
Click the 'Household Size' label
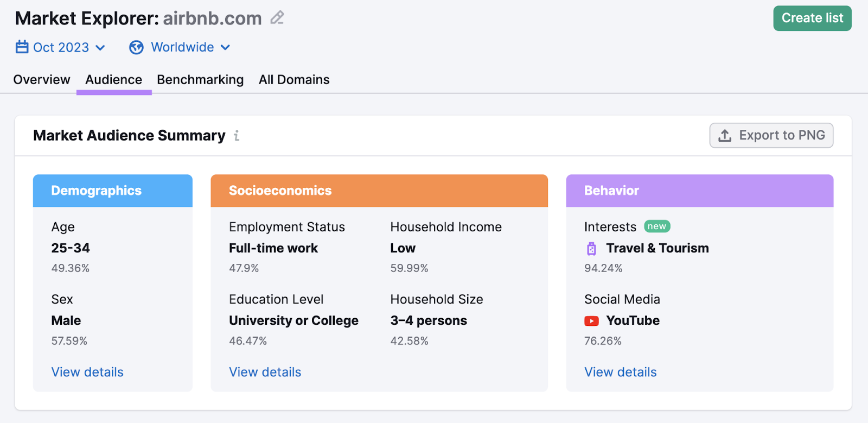437,299
